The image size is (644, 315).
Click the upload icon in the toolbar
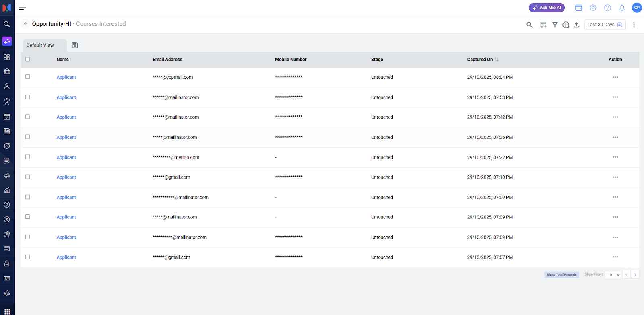click(576, 25)
